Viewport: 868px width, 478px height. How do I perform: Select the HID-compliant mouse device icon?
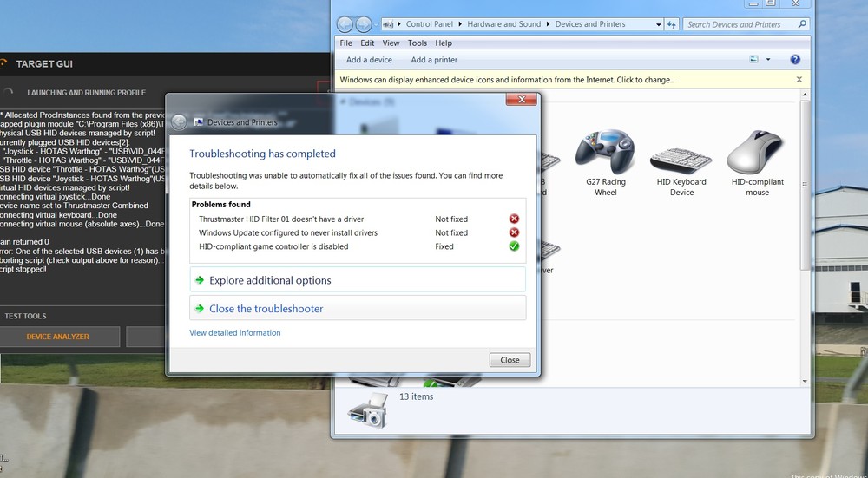757,152
